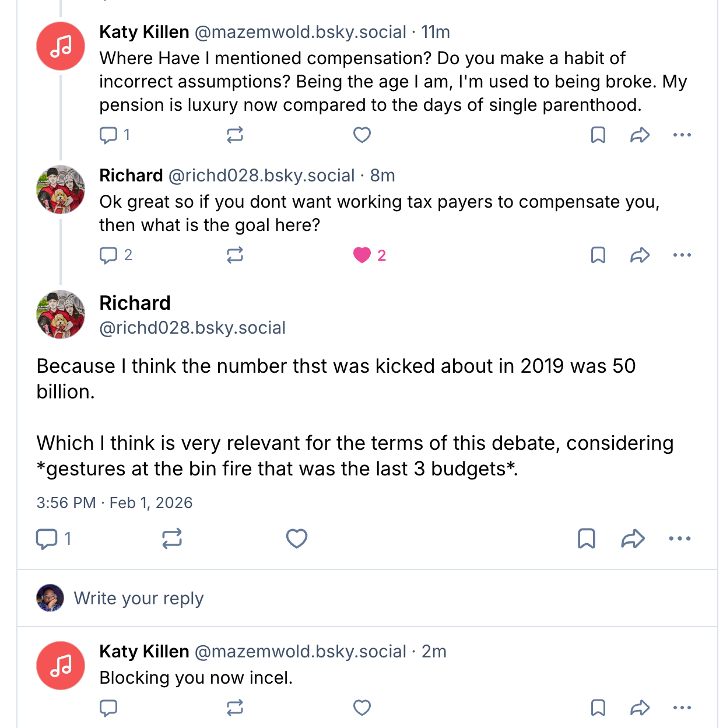Reply to Richard's main post about budgets
Screen dimensions: 723x728
[x=47, y=538]
